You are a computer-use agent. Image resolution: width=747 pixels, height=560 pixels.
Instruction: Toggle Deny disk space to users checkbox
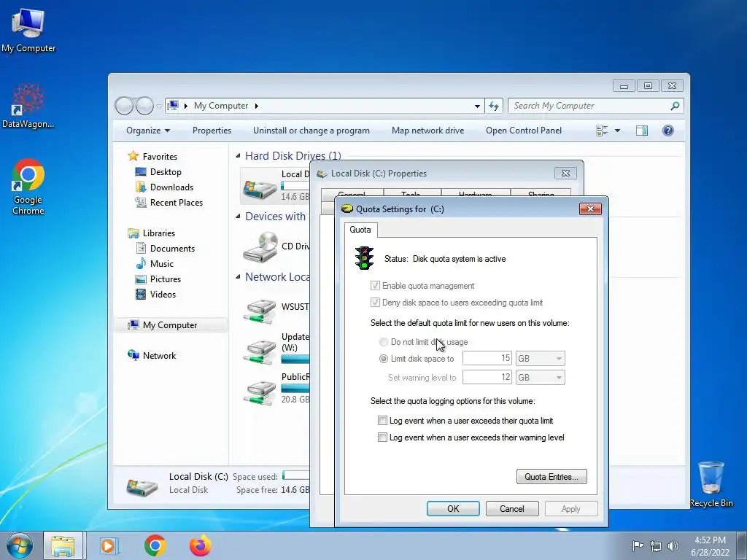point(375,303)
